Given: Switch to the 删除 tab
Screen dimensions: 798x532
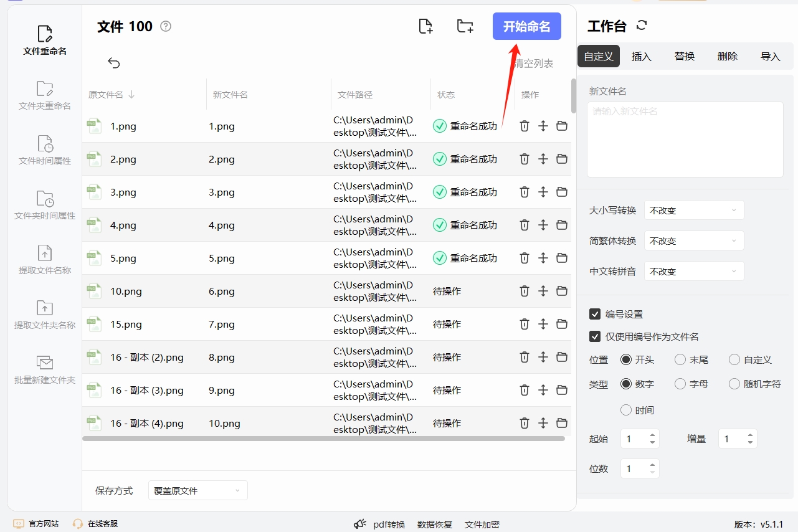Looking at the screenshot, I should pos(728,56).
